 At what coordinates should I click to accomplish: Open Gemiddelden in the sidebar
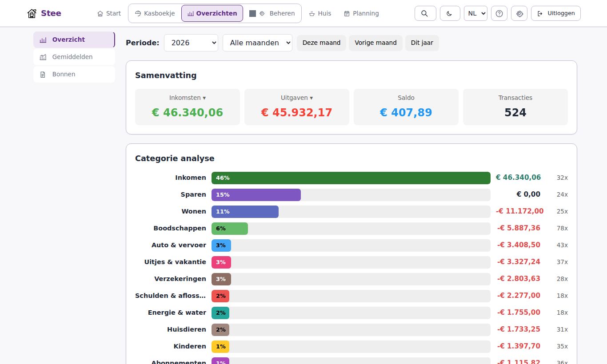(74, 57)
